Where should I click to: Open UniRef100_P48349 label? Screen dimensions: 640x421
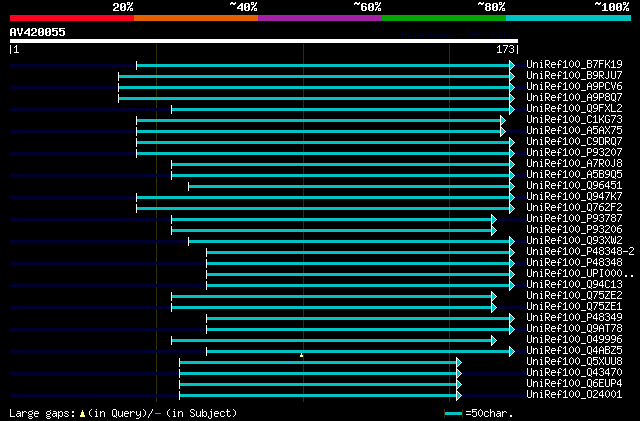(574, 318)
